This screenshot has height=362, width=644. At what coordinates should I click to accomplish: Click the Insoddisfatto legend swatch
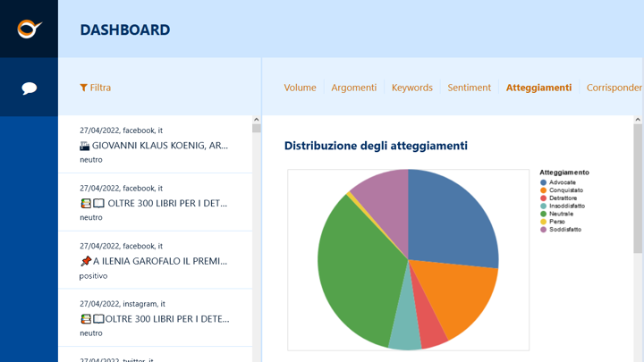click(544, 206)
